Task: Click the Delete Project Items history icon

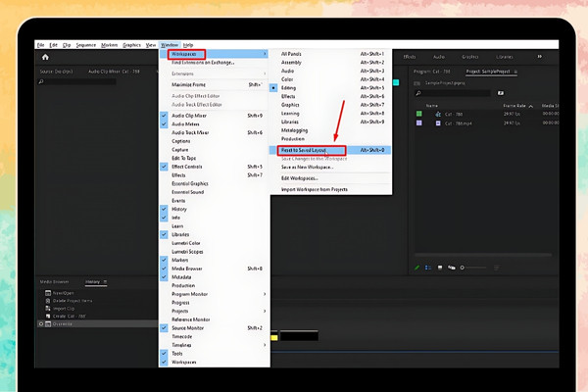Action: click(48, 301)
